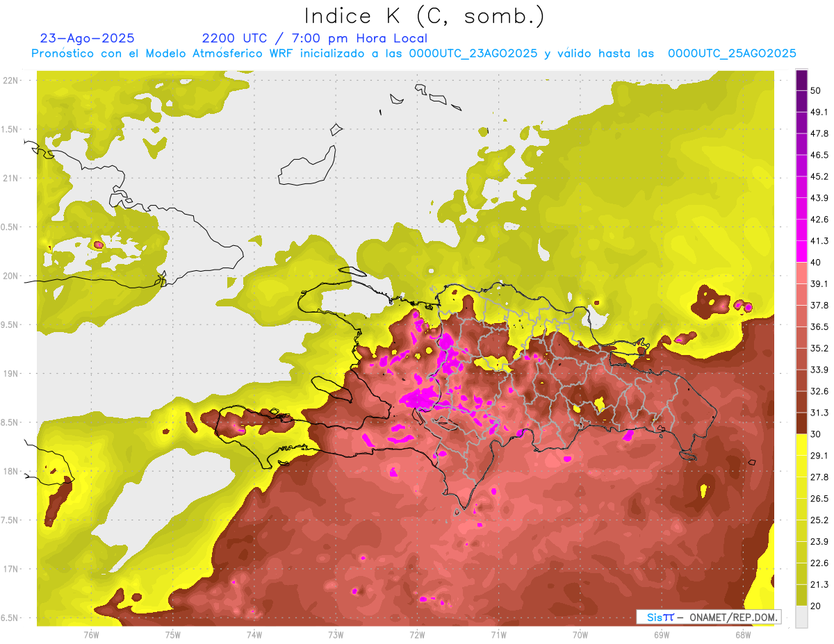
Task: Click the colorbar value "27.8"
Action: [819, 477]
